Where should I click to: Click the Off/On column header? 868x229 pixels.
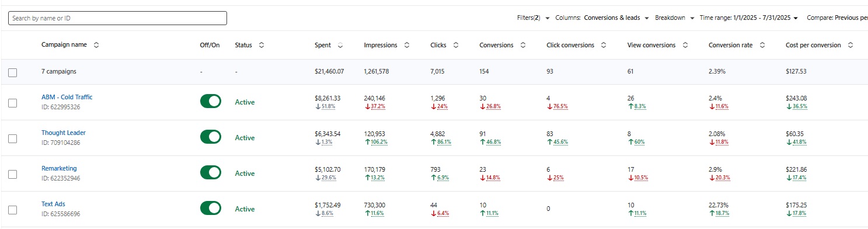coord(210,45)
